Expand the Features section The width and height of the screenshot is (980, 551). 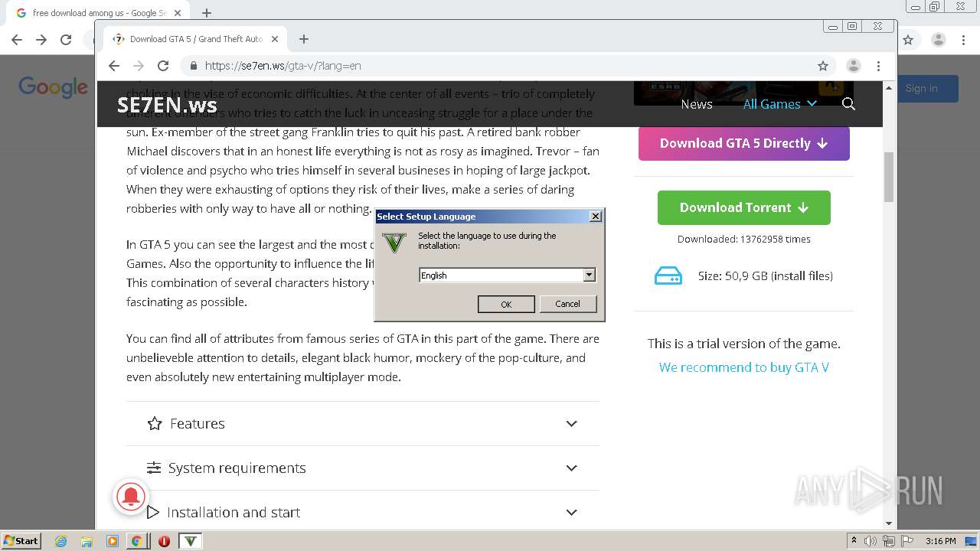click(363, 423)
